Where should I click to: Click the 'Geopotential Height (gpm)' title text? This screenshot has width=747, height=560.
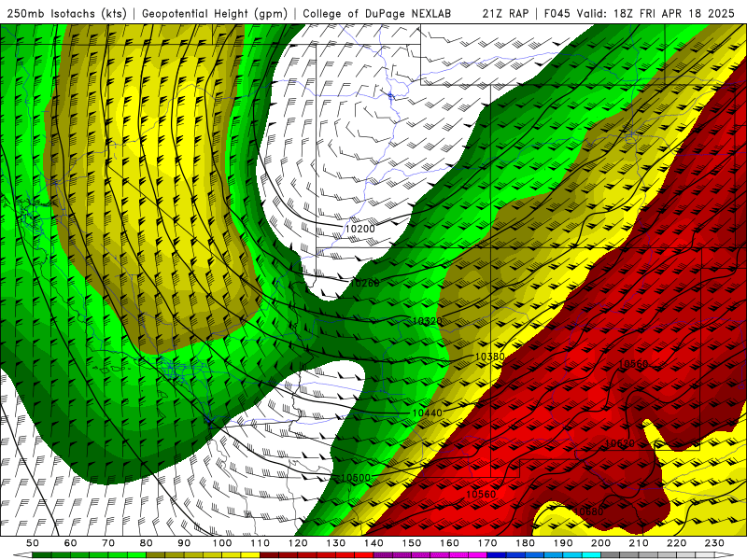[x=215, y=13]
